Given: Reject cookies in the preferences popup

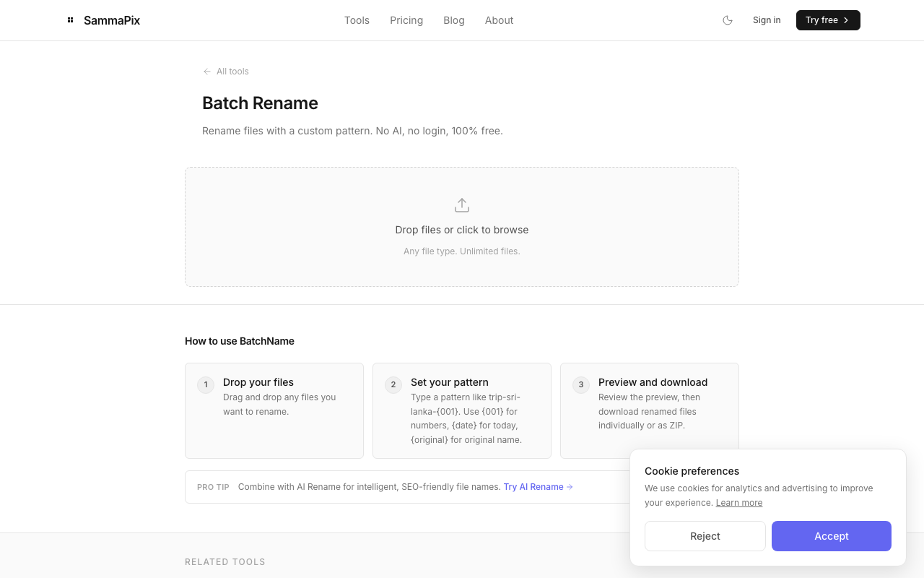Looking at the screenshot, I should (x=705, y=536).
